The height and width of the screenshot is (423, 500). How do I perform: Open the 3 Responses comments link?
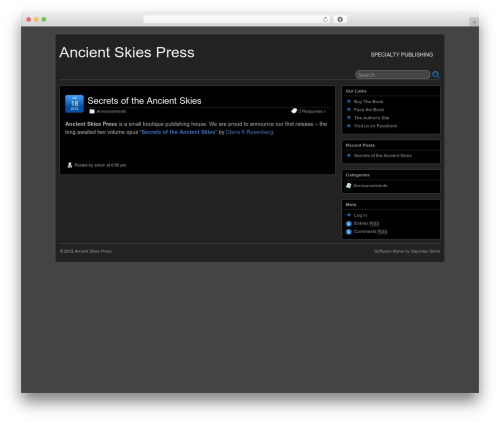point(312,111)
